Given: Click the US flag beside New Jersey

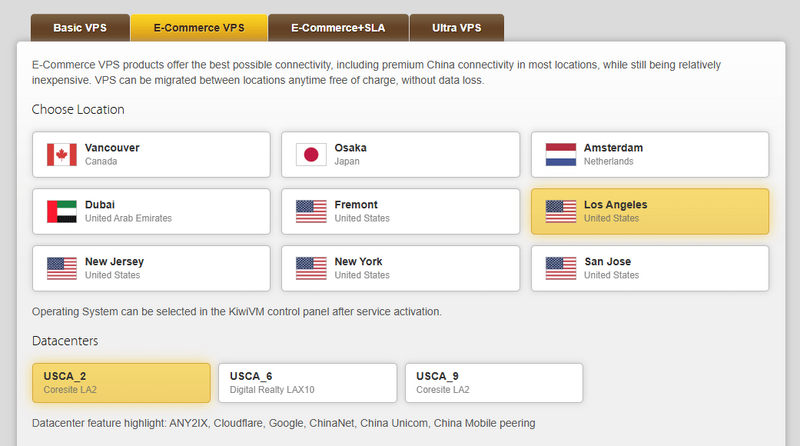Looking at the screenshot, I should click(62, 268).
